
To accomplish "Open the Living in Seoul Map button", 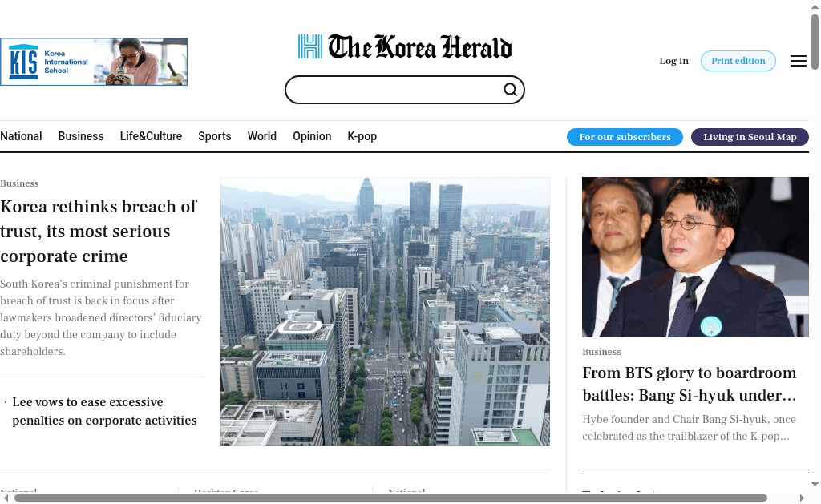I will pyautogui.click(x=750, y=136).
